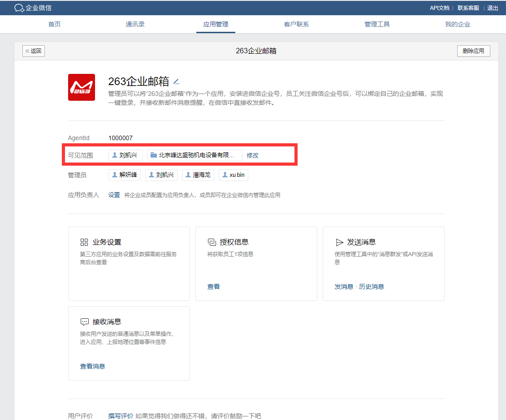The image size is (506, 420).
Task: Open the 历史消息 link
Action: 372,287
